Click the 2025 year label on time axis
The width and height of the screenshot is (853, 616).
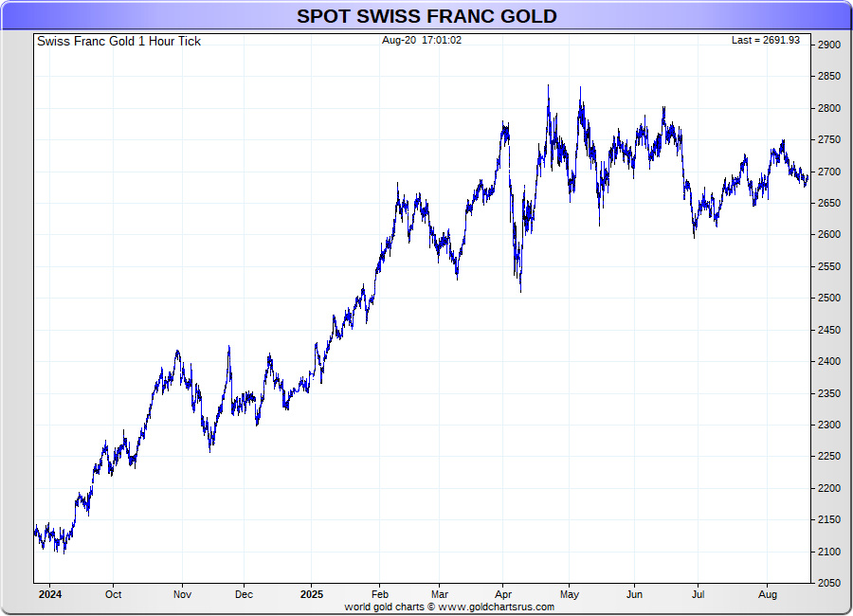click(x=312, y=594)
